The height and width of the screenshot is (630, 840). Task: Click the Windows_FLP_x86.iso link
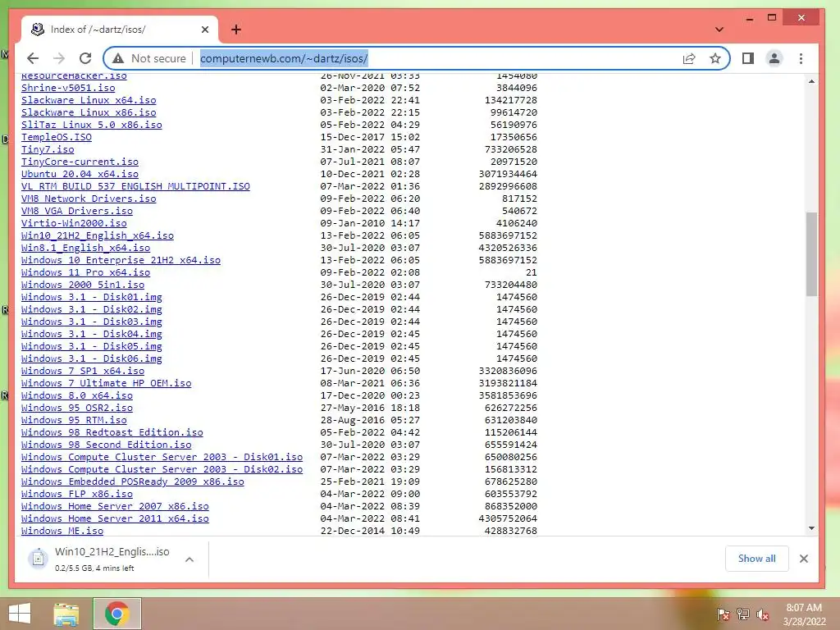pyautogui.click(x=77, y=495)
